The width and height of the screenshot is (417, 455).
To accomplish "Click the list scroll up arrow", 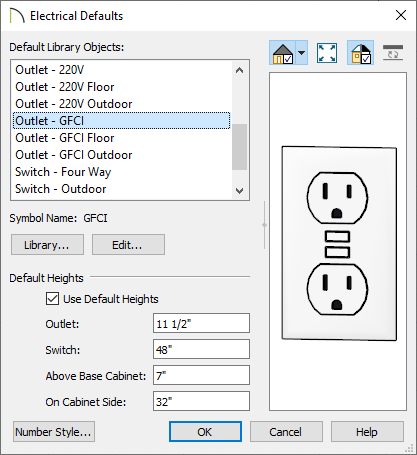I will pyautogui.click(x=239, y=70).
